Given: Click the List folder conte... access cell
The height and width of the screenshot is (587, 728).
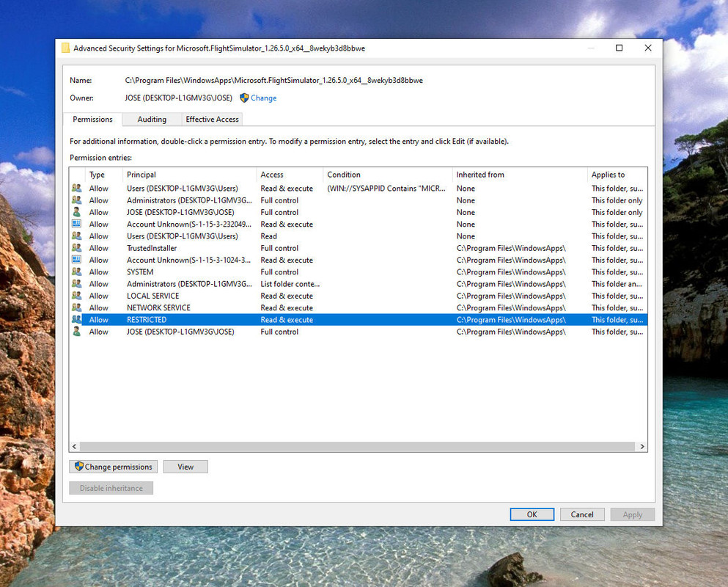Looking at the screenshot, I should (x=290, y=284).
